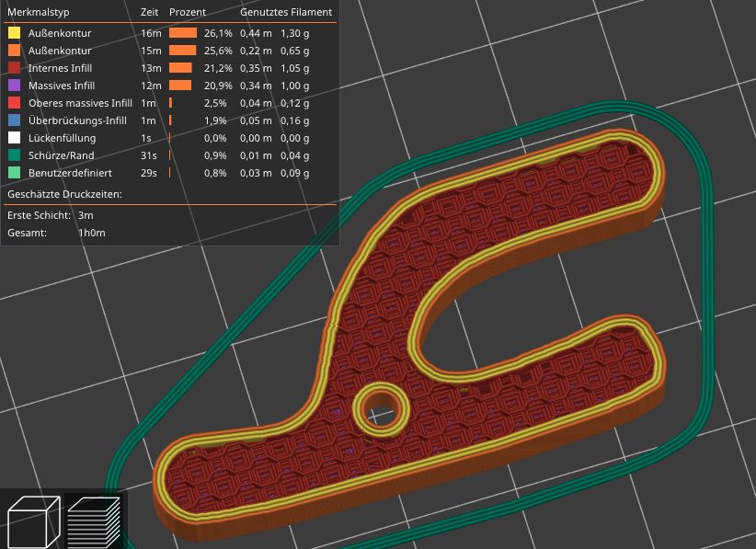This screenshot has width=756, height=549.
Task: Click the orange Außenkontur color swatch
Action: [x=15, y=51]
